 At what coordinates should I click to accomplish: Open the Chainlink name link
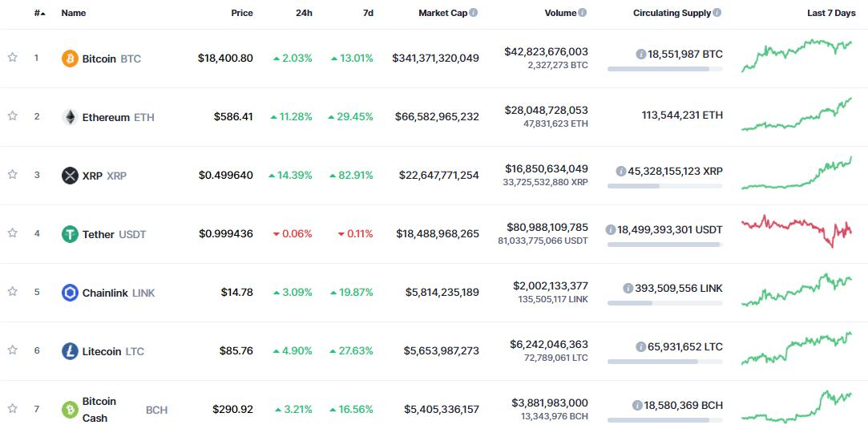pyautogui.click(x=105, y=293)
